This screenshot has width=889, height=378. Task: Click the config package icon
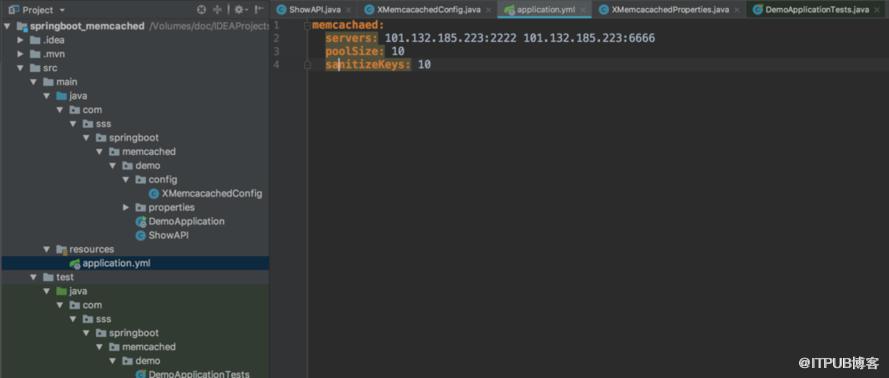140,180
